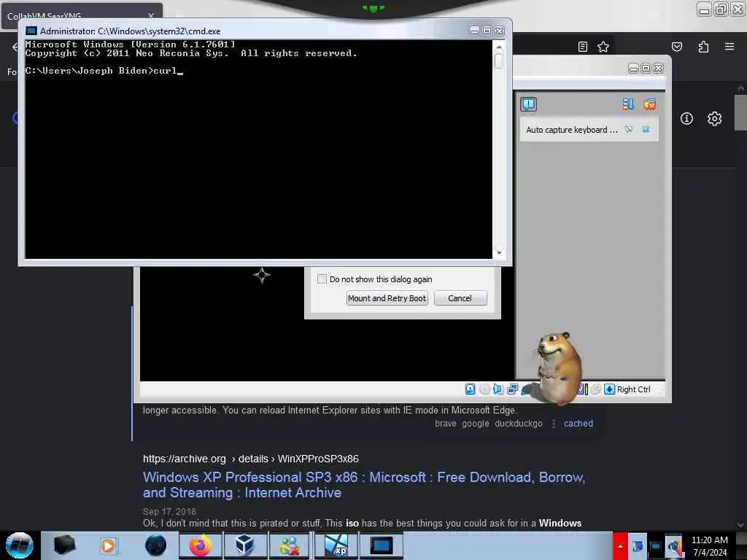Click cmd scrollbar thumb
This screenshot has height=560, width=747.
click(499, 61)
